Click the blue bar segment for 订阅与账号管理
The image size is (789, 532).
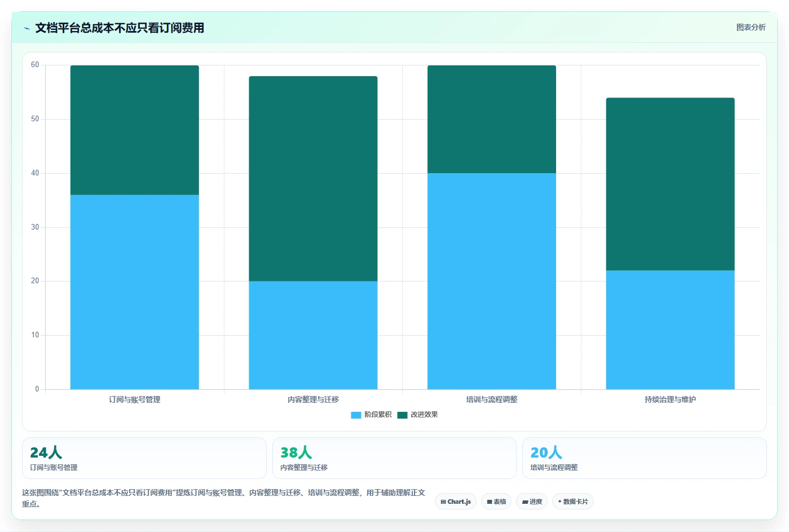click(x=134, y=292)
